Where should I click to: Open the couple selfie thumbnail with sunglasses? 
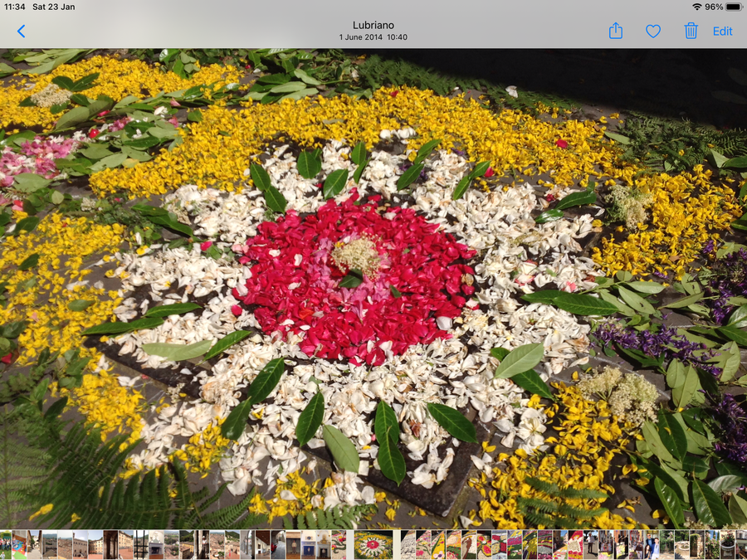tap(652, 545)
